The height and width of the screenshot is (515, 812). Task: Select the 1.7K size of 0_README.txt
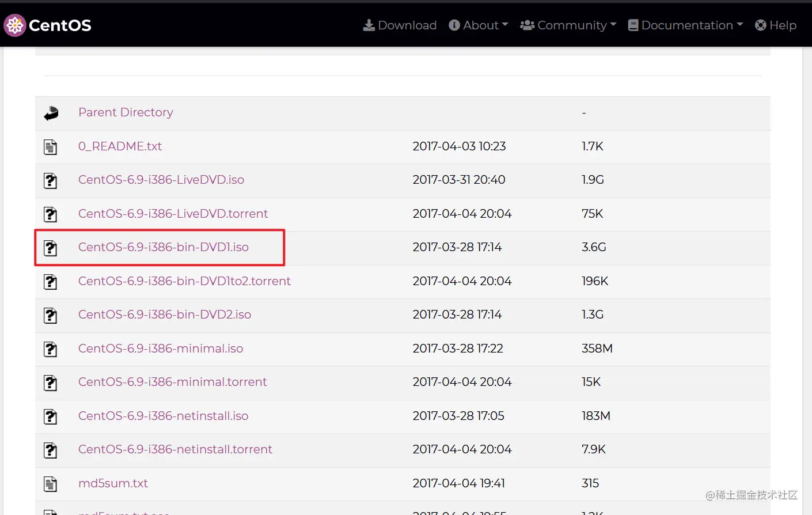coord(593,146)
